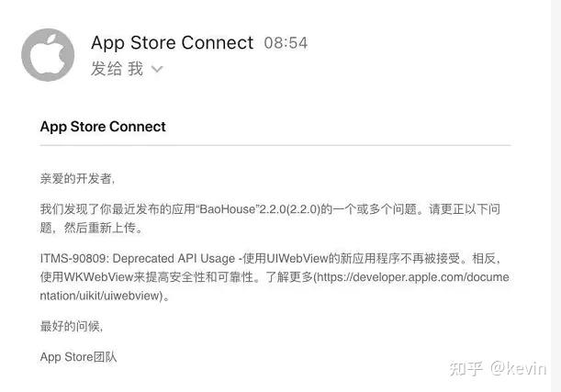The height and width of the screenshot is (392, 561).
Task: Click the Apple logo sender avatar
Action: point(48,55)
